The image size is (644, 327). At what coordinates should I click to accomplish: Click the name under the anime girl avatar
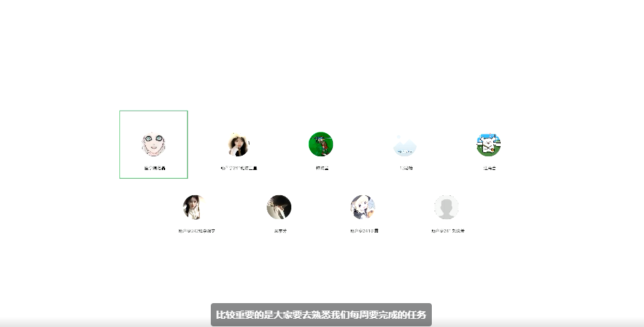coord(364,231)
